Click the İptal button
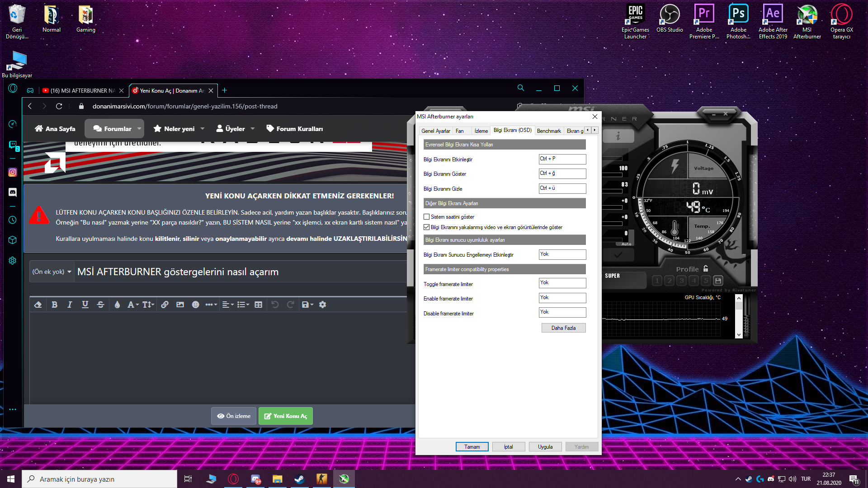This screenshot has height=488, width=868. coord(509,447)
